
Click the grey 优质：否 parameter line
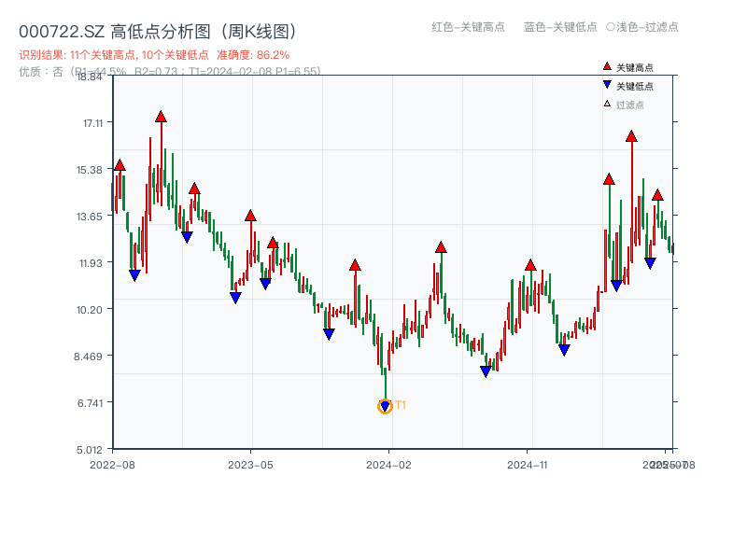pyautogui.click(x=170, y=72)
